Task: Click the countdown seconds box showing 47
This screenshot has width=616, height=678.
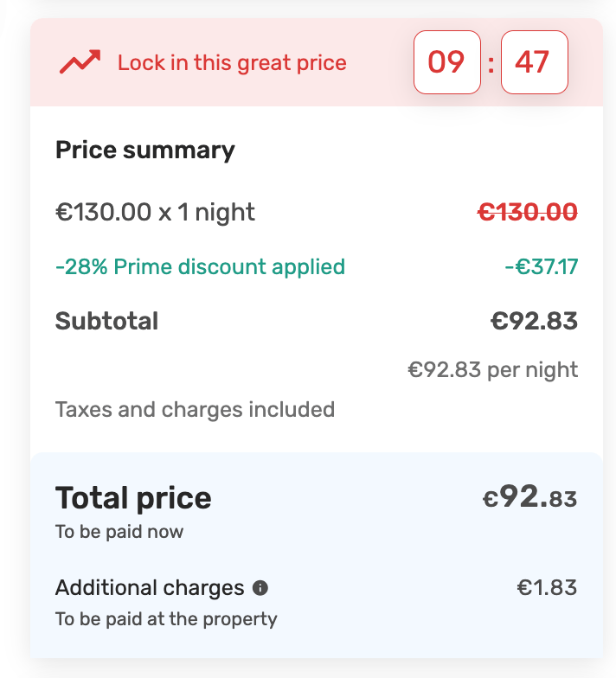Action: [534, 62]
